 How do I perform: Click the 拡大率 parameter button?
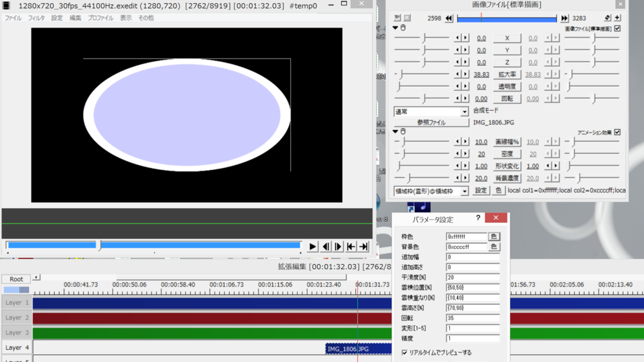[507, 75]
